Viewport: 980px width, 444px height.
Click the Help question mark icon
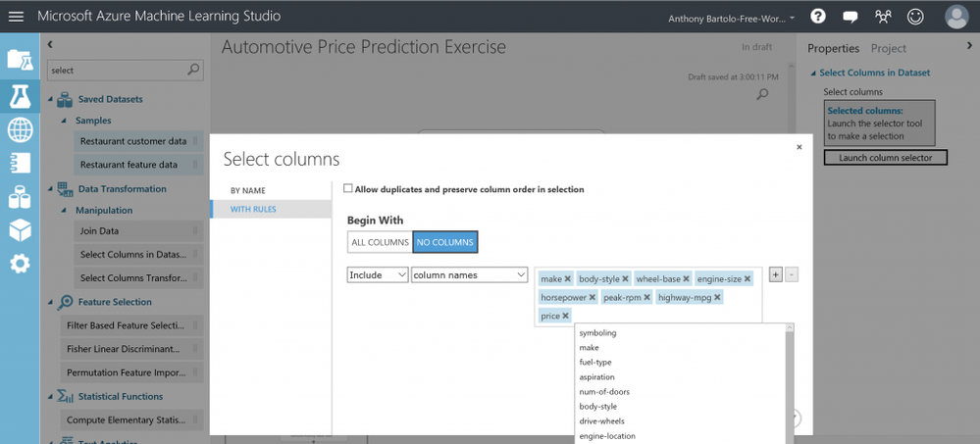[818, 17]
